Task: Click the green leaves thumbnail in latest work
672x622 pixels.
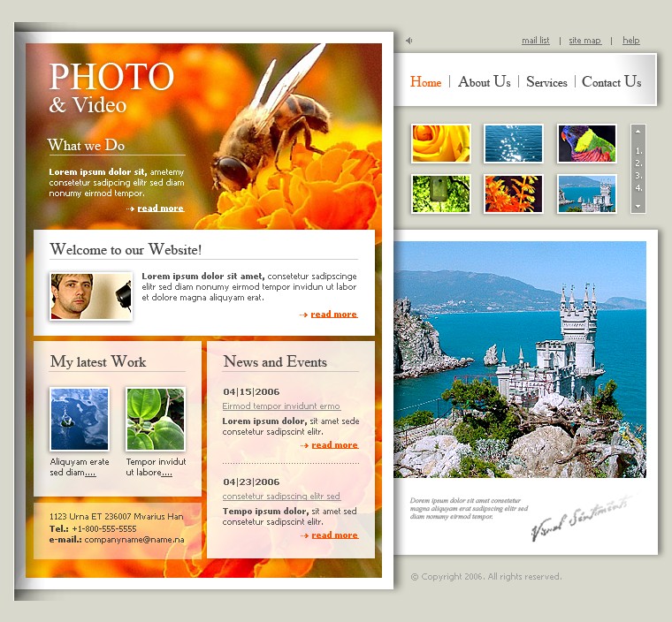Action: [x=156, y=419]
